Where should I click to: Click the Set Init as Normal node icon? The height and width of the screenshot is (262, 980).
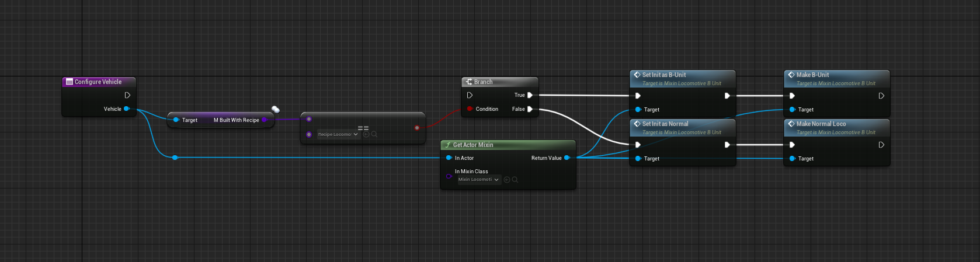tap(637, 124)
